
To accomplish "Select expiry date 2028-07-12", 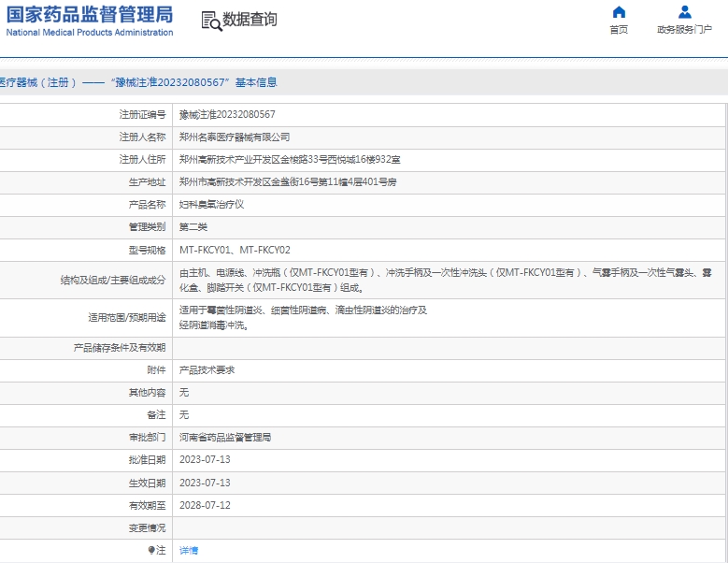I will coord(205,505).
